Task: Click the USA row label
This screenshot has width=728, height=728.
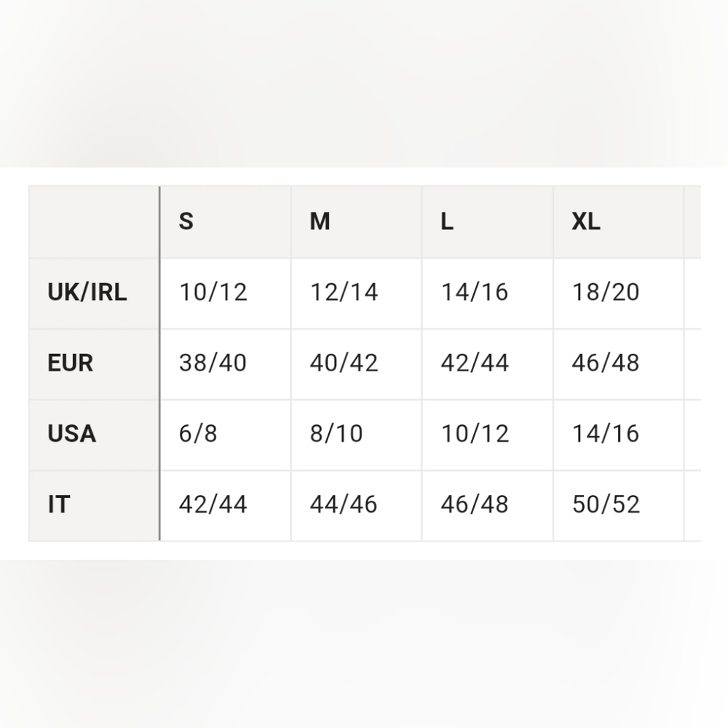Action: click(x=94, y=435)
